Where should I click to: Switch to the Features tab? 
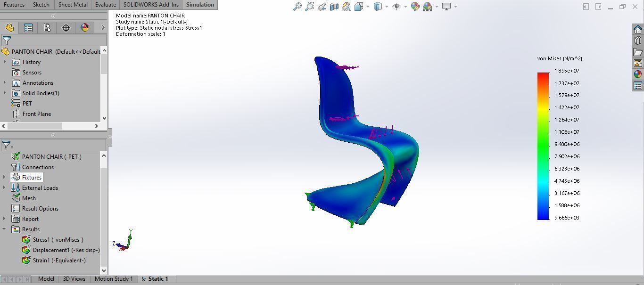pyautogui.click(x=14, y=5)
